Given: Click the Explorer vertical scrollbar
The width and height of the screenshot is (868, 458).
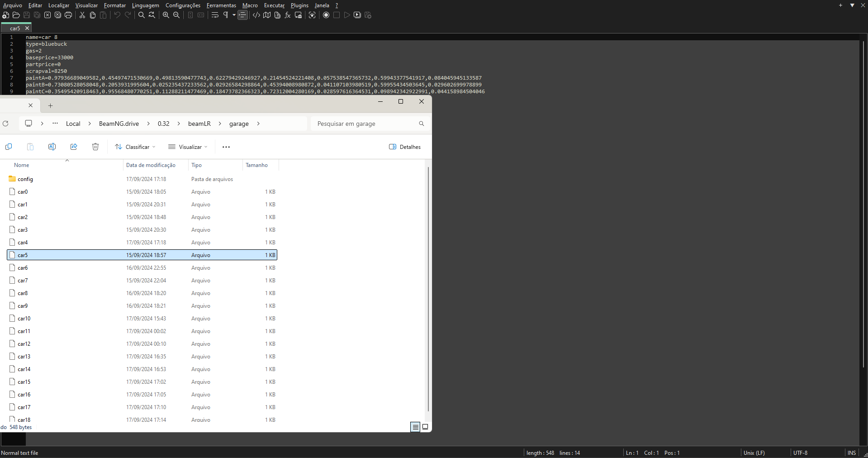Looking at the screenshot, I should pos(428,289).
